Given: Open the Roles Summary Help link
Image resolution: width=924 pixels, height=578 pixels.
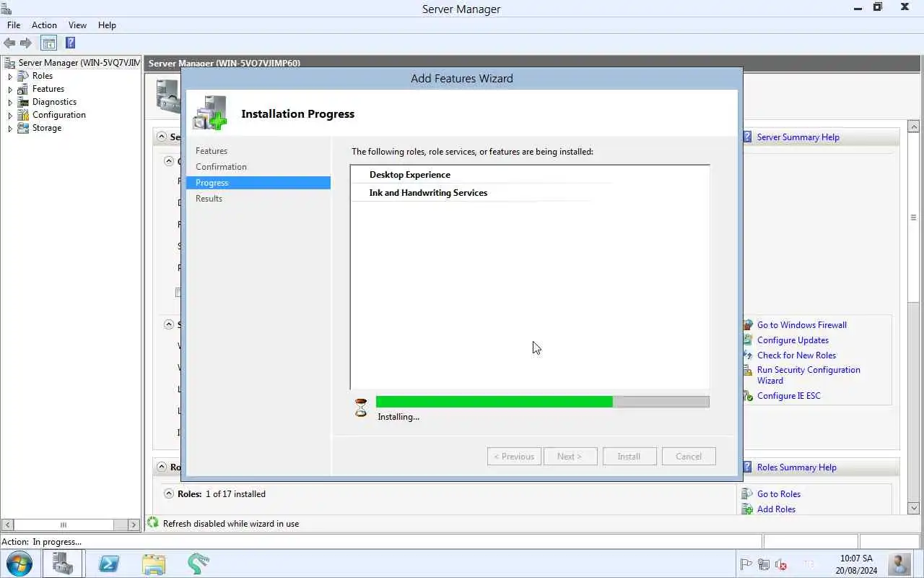Looking at the screenshot, I should coord(797,467).
